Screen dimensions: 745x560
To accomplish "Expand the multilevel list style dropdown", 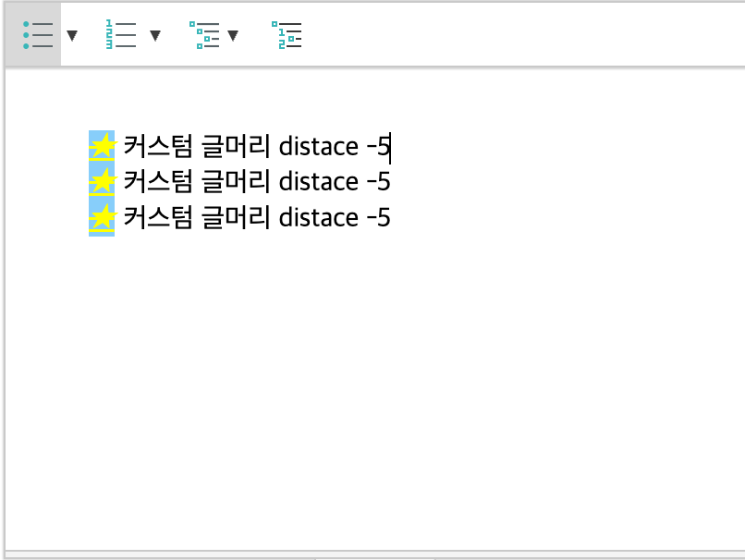I will pos(233,36).
